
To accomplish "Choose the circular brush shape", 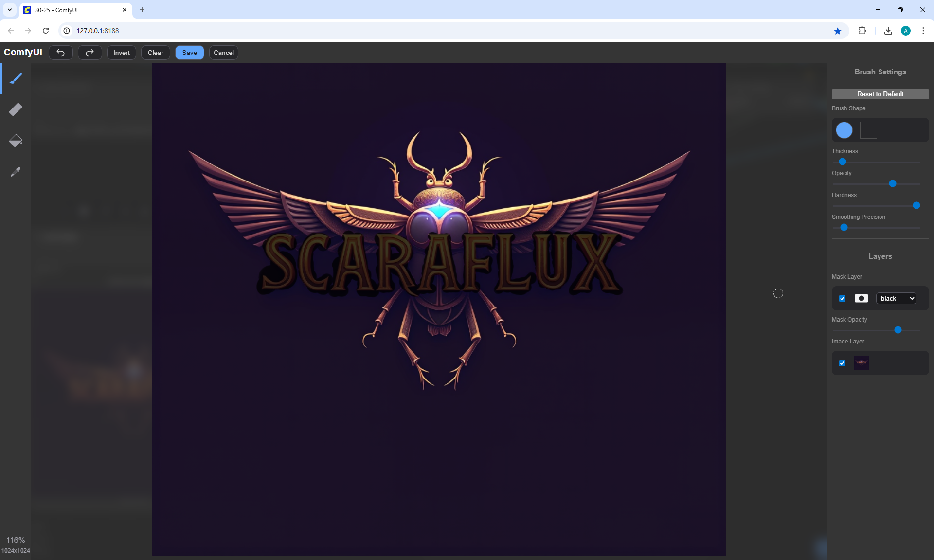I will point(844,130).
